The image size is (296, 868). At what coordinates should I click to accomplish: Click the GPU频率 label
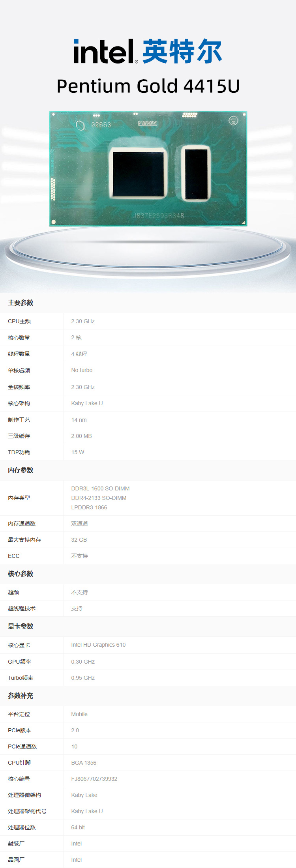[19, 662]
